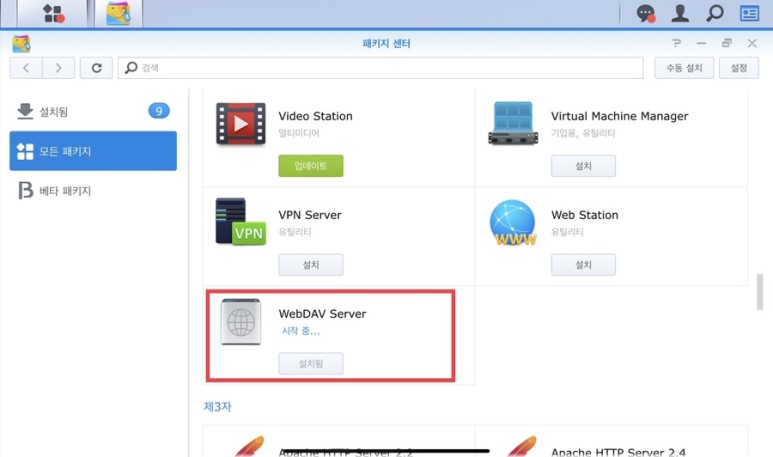Click the package list vertical scrollbar
This screenshot has height=457, width=773.
pos(760,292)
